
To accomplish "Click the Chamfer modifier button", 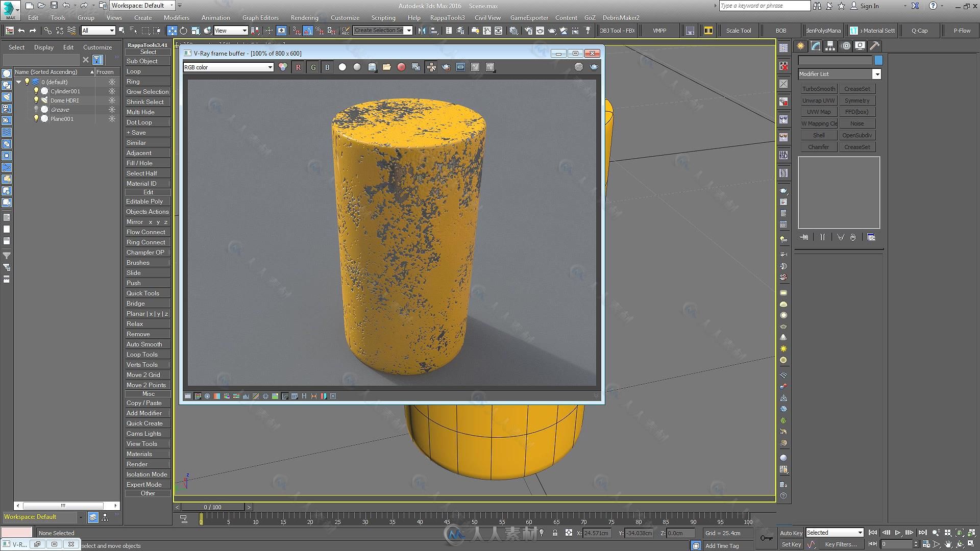I will pos(817,146).
